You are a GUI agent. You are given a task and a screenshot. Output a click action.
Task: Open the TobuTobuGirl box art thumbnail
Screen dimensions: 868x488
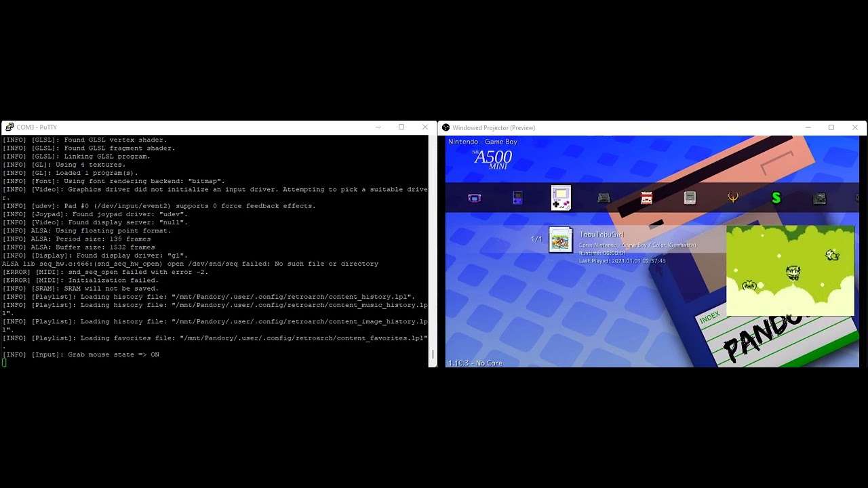click(x=561, y=240)
